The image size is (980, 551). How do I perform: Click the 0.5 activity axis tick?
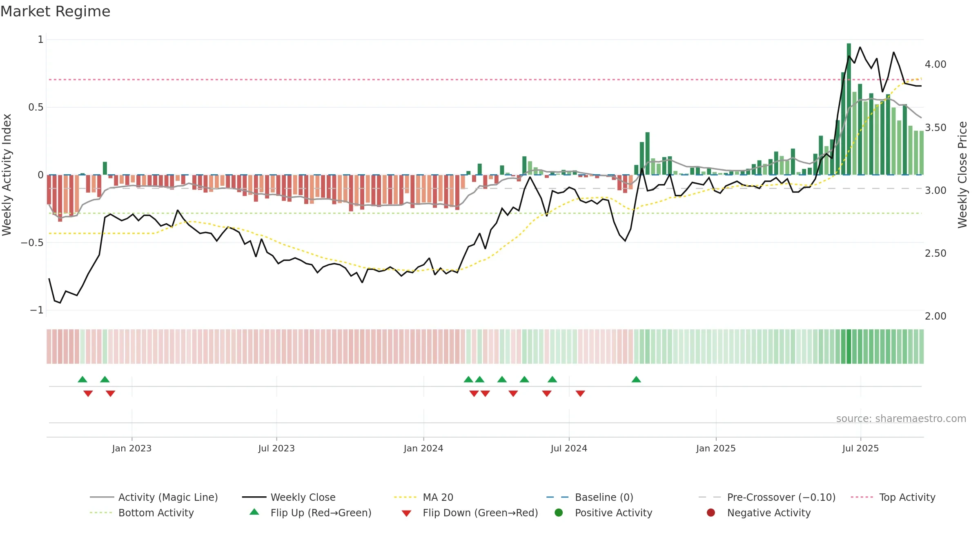[x=36, y=107]
